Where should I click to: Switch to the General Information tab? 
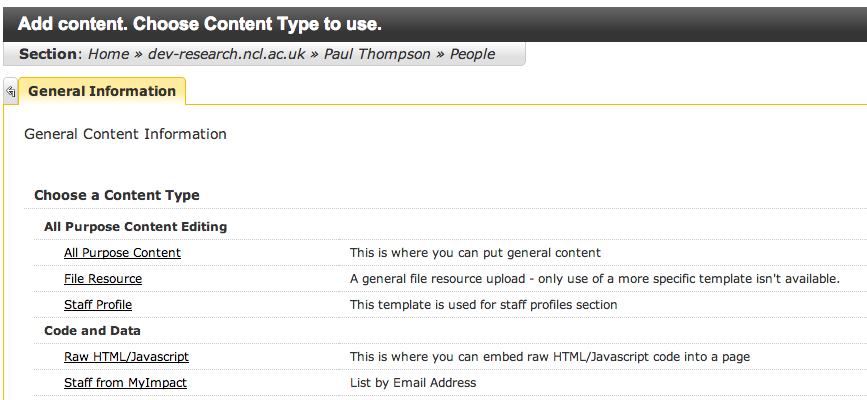(x=102, y=91)
